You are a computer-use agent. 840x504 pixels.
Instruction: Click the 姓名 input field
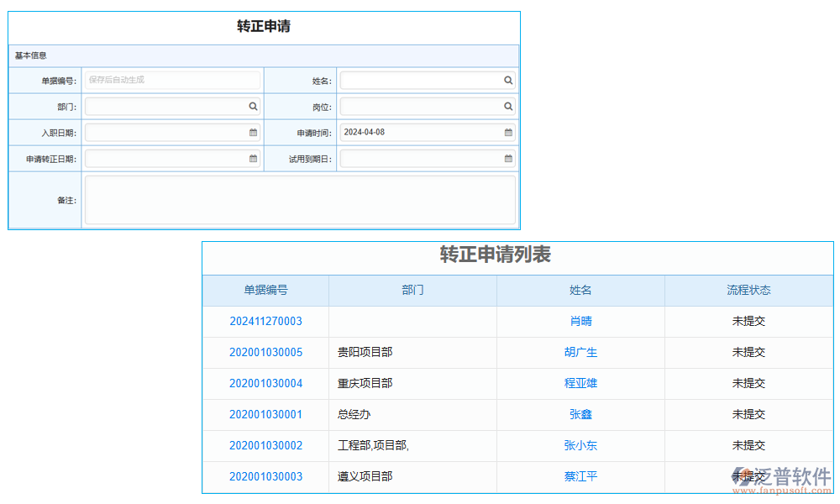420,80
